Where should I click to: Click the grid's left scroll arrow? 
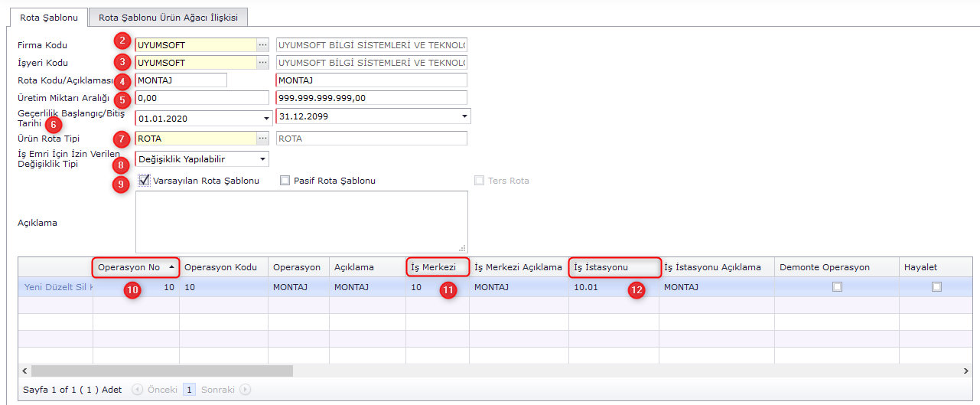(24, 371)
